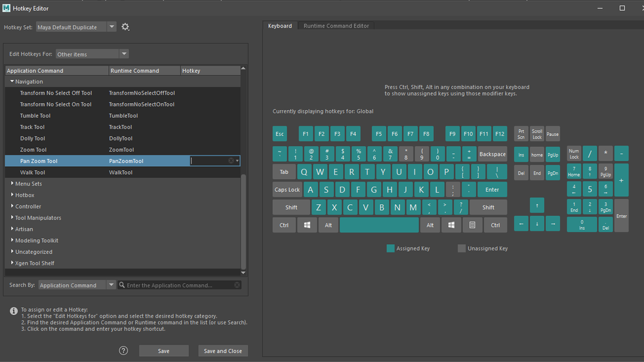Select the Tumble Tool row

pyautogui.click(x=122, y=116)
